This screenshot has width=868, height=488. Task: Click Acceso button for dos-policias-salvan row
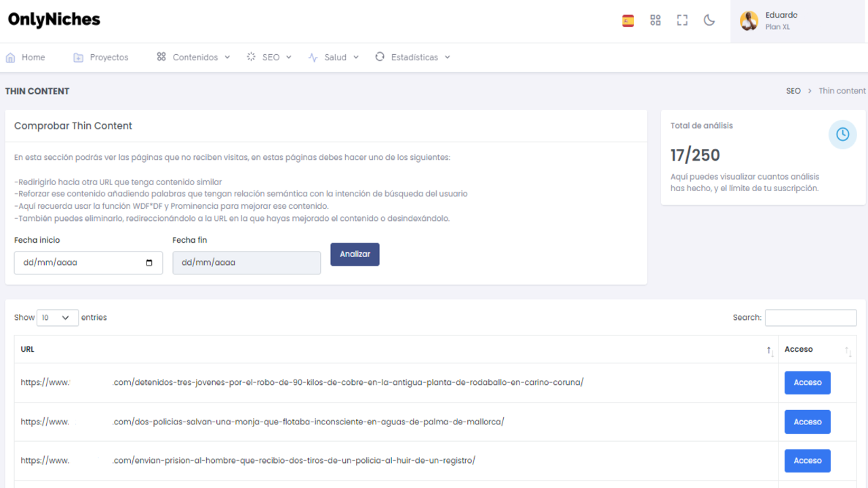point(808,422)
